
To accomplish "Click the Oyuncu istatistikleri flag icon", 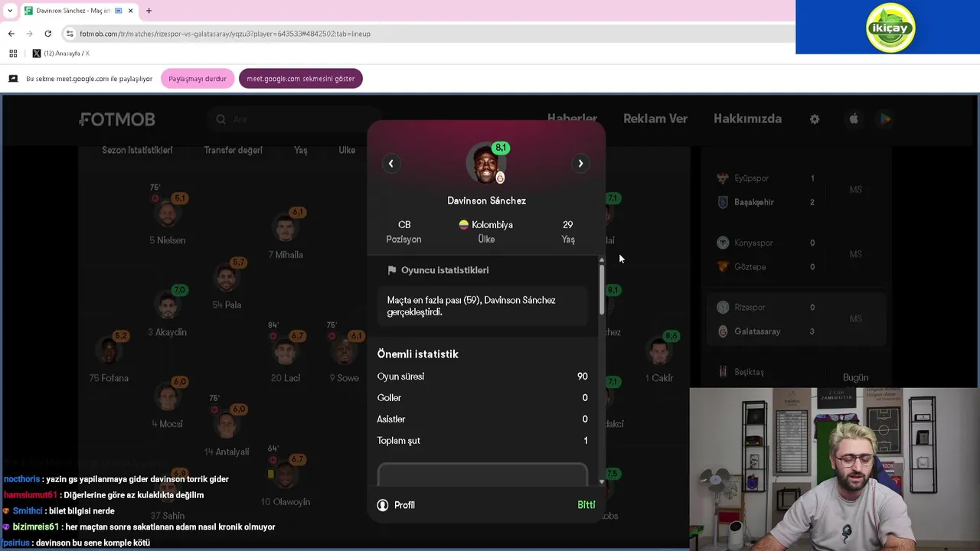I will pyautogui.click(x=392, y=270).
